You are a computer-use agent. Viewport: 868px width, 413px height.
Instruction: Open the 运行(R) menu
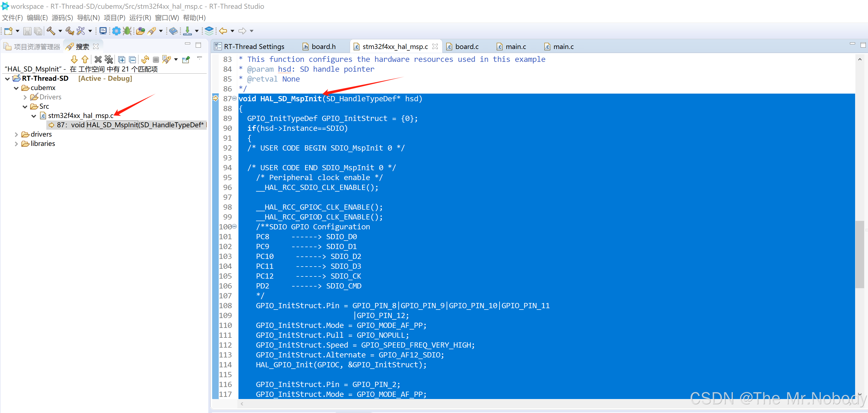140,18
